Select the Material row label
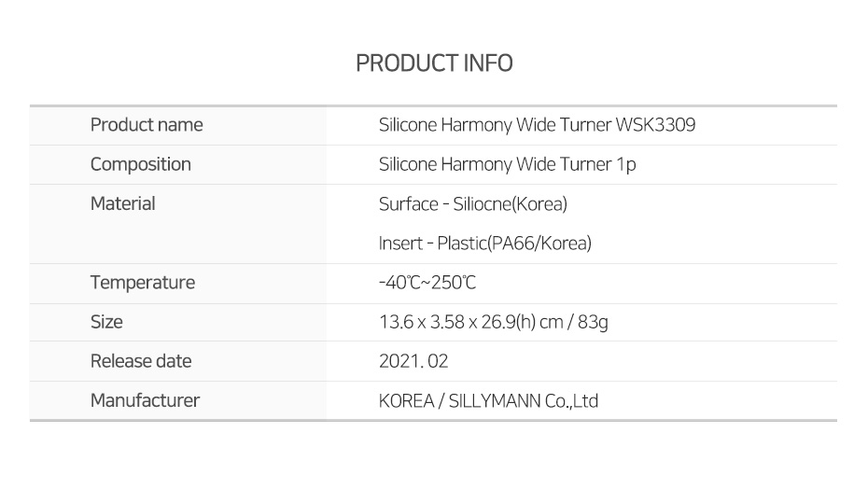 point(123,203)
